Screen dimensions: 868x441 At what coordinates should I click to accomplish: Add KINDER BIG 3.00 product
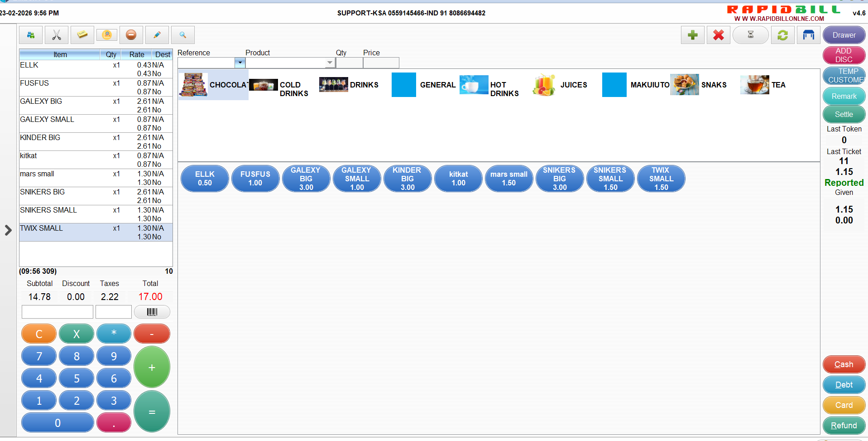[x=407, y=179]
